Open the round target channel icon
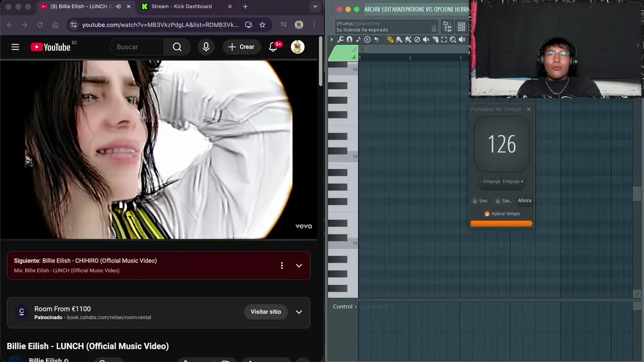Image resolution: width=644 pixels, height=362 pixels. [x=367, y=40]
